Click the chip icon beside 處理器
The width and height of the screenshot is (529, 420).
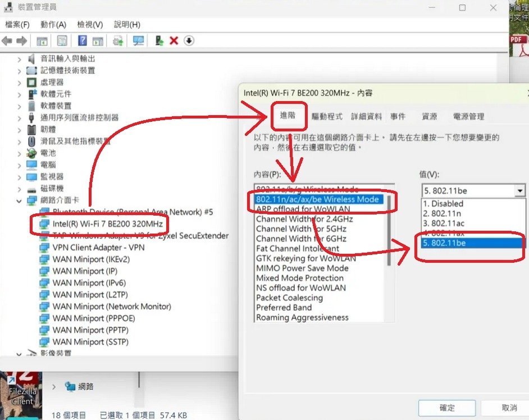click(31, 83)
